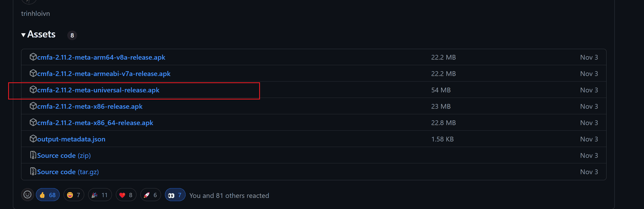Open the output-metadata.json link
This screenshot has width=644, height=209.
pyautogui.click(x=71, y=139)
